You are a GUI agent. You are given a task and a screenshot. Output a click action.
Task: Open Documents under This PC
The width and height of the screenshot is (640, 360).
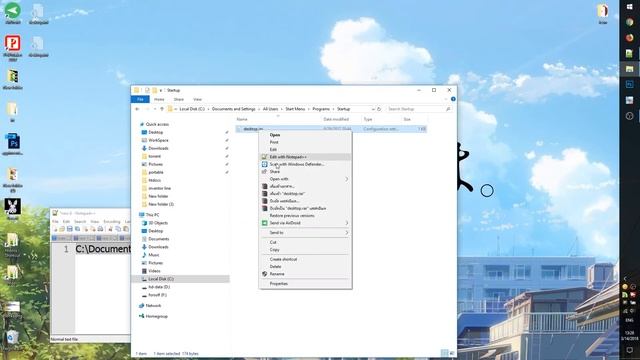click(x=158, y=239)
